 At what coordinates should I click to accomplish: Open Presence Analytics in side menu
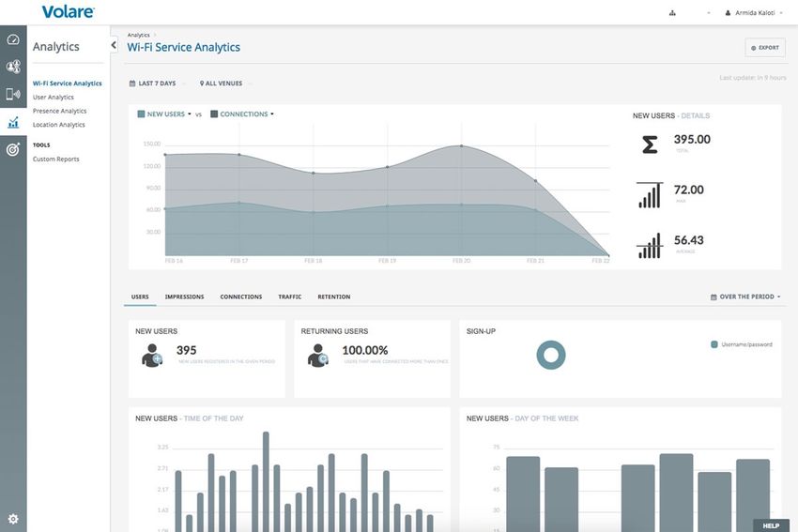[x=59, y=111]
